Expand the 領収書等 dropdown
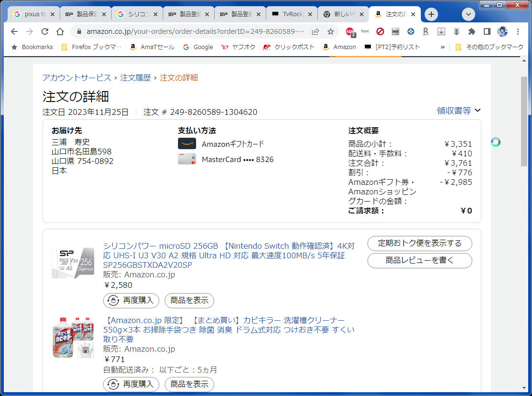This screenshot has width=532, height=396. [x=459, y=111]
